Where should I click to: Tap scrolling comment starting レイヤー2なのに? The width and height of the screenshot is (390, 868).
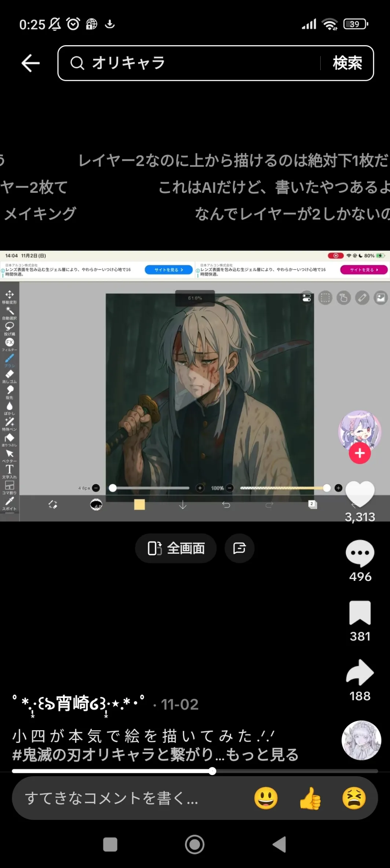pos(233,161)
